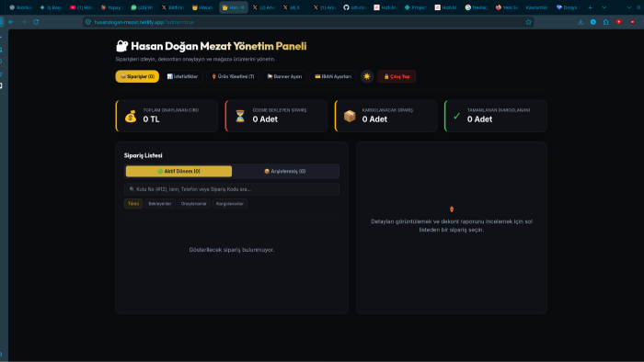
Task: Click the lock logo beside the panel title
Action: click(122, 46)
